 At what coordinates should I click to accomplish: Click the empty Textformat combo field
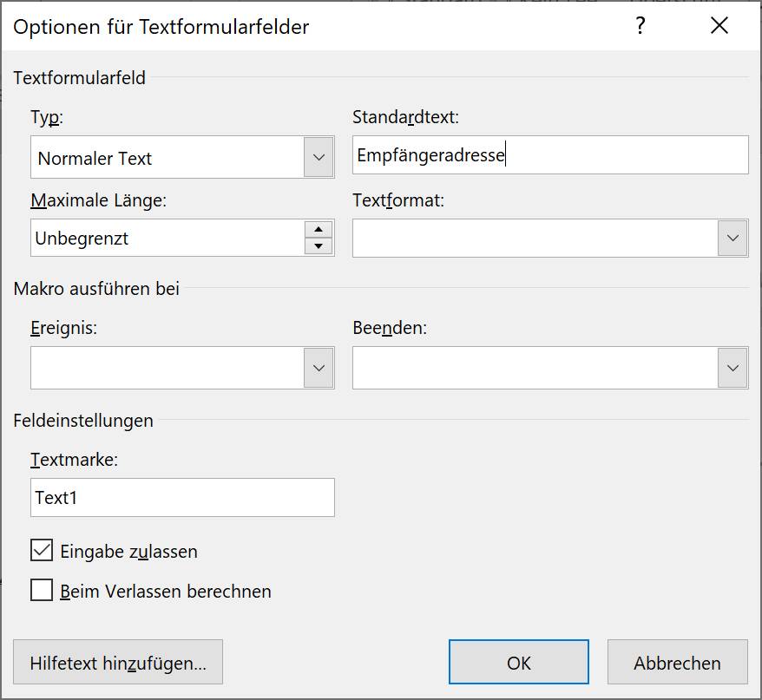click(535, 238)
